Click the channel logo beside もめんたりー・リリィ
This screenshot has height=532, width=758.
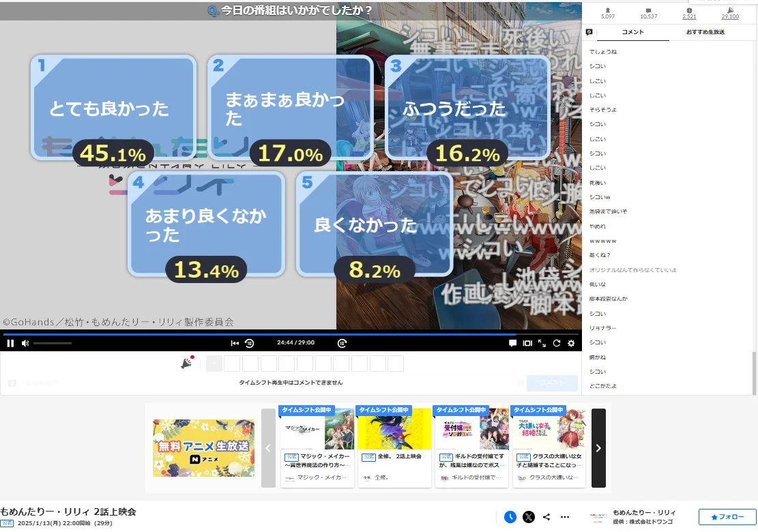(598, 518)
